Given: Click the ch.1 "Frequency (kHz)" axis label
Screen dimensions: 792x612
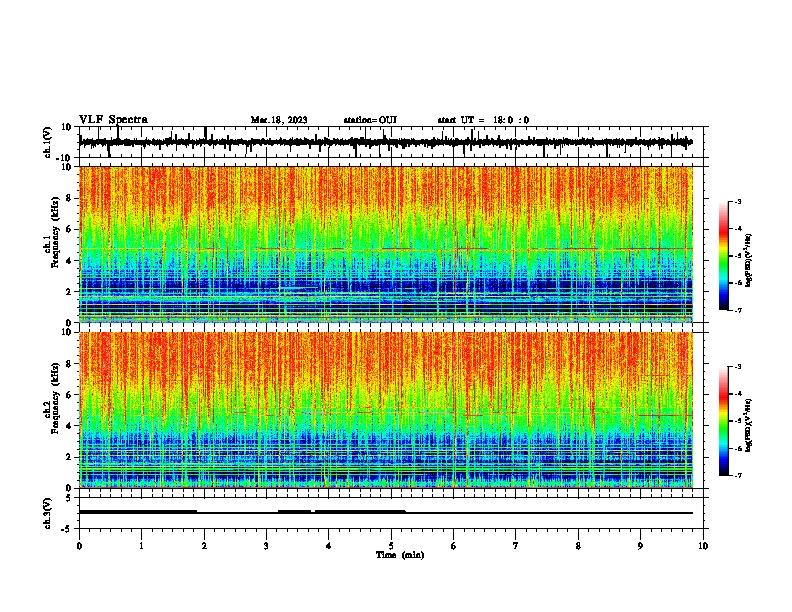Looking at the screenshot, I should click(x=55, y=232).
